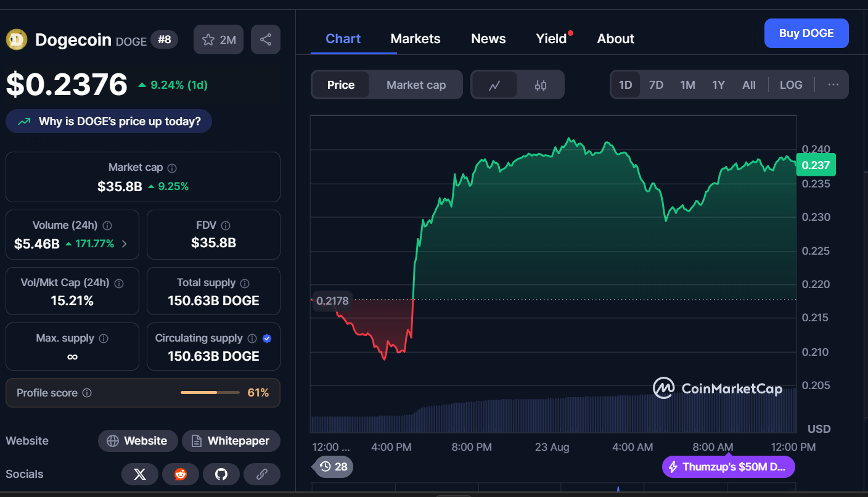
Task: Open the chain-link social icon
Action: pyautogui.click(x=262, y=474)
